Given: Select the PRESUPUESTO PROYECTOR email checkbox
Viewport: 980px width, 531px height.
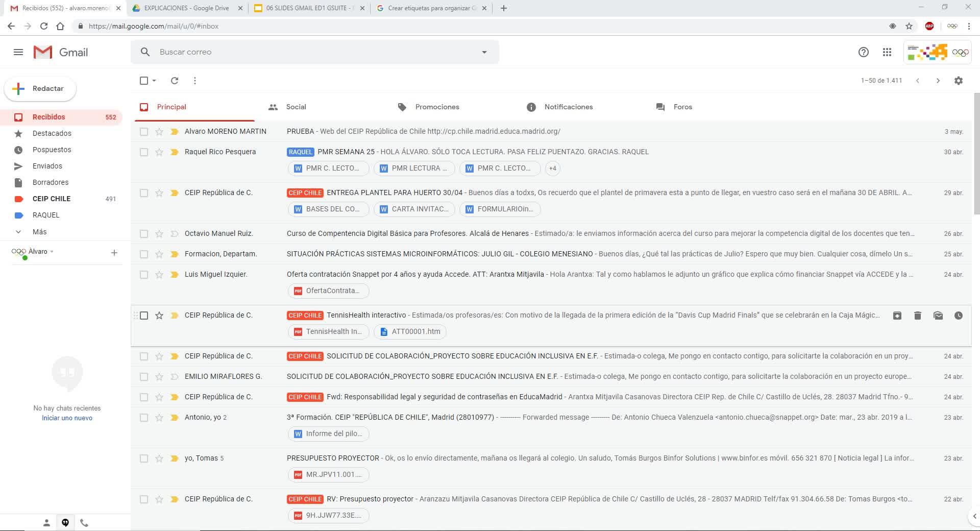Looking at the screenshot, I should (x=144, y=458).
